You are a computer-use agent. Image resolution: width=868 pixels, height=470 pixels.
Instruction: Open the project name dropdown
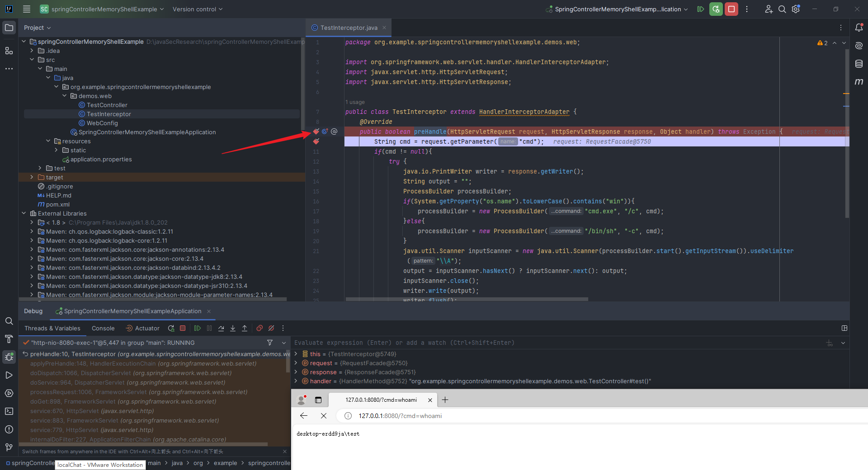coord(101,9)
